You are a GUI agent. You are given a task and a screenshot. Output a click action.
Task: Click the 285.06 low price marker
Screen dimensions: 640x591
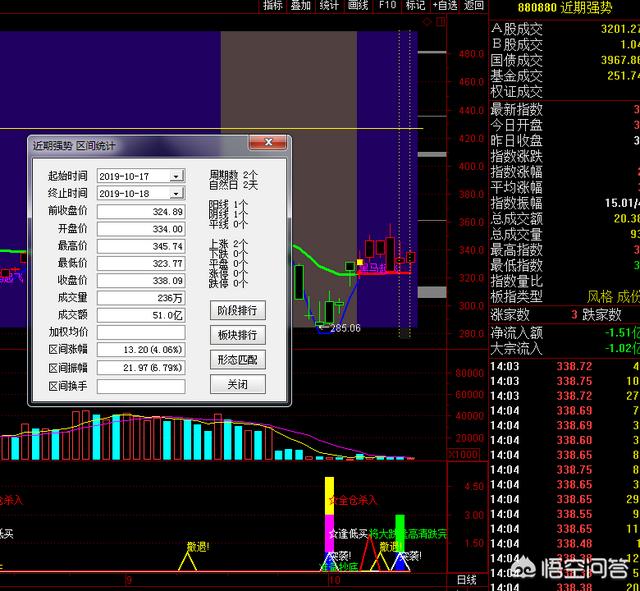(x=341, y=328)
